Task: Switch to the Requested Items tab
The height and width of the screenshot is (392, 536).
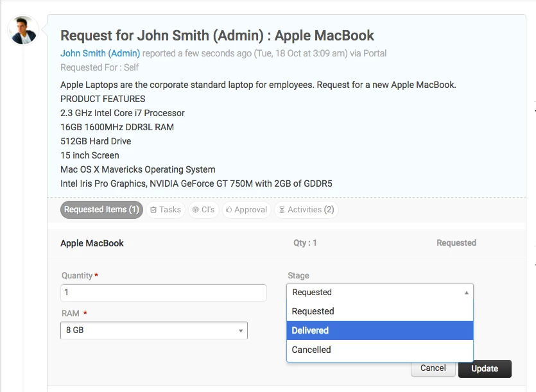Action: coord(101,210)
